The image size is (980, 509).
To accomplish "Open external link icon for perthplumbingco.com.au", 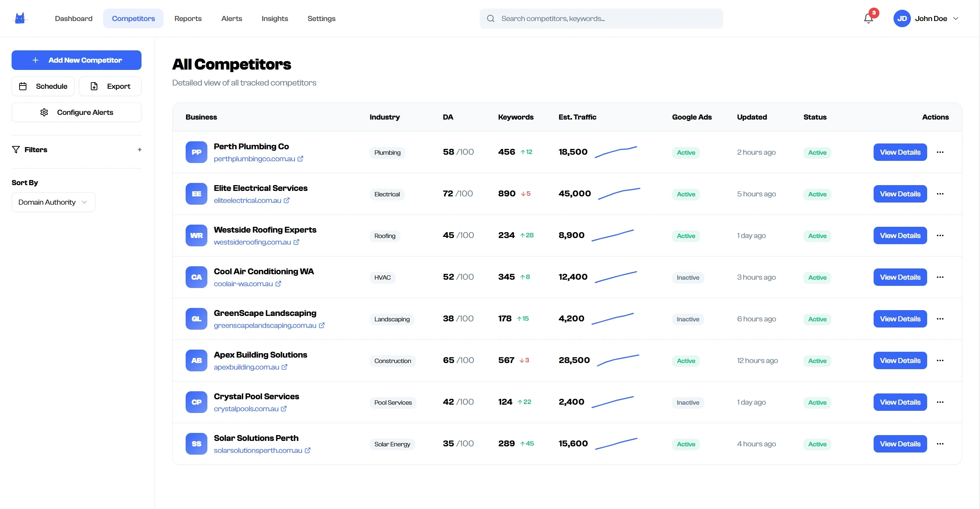I will point(300,159).
